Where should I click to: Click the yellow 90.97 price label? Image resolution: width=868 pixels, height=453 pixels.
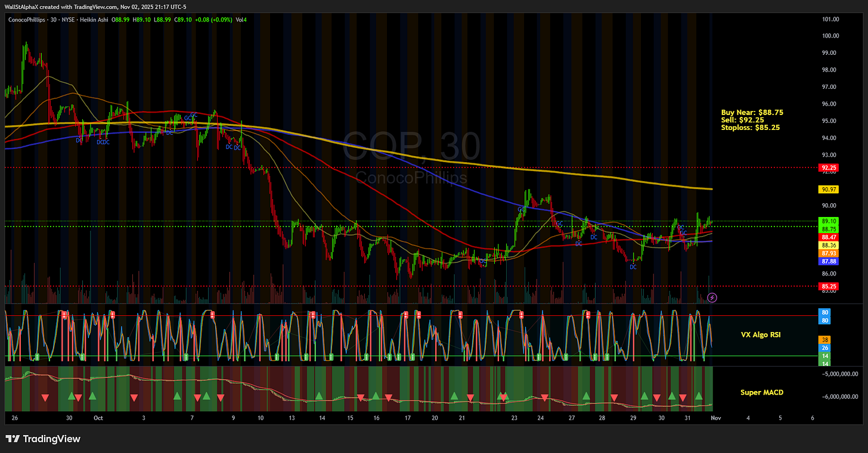click(x=829, y=190)
